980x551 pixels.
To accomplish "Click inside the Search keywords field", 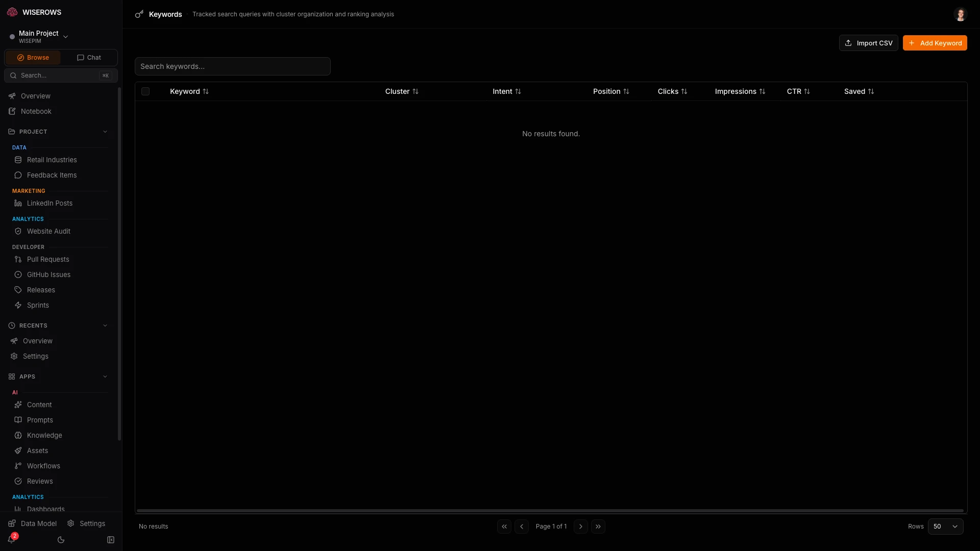I will coord(232,66).
